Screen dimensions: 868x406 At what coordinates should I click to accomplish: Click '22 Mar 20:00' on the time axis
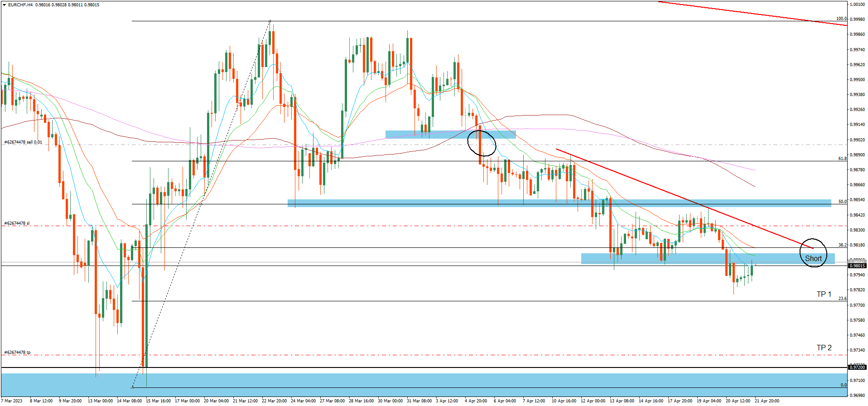click(x=274, y=401)
